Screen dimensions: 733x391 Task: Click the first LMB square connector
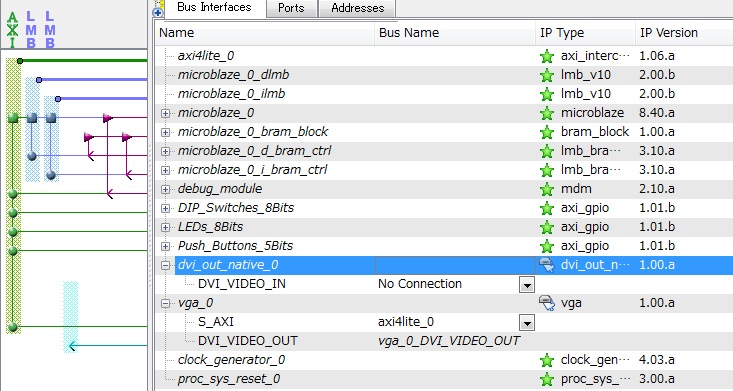point(32,117)
